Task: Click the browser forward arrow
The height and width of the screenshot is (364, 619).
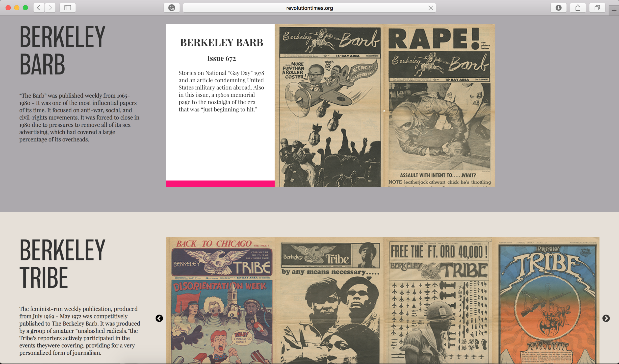Action: 50,8
